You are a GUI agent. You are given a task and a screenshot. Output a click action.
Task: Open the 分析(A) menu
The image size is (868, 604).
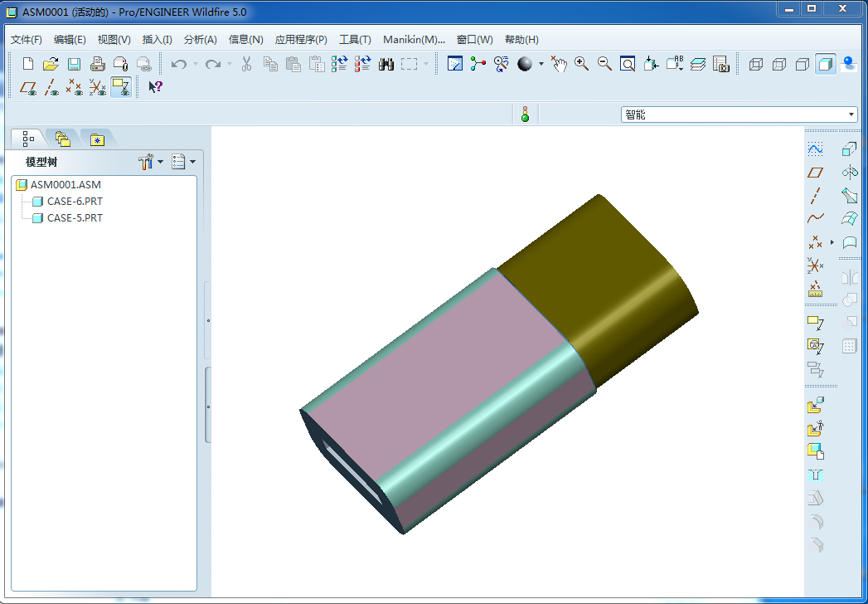201,39
